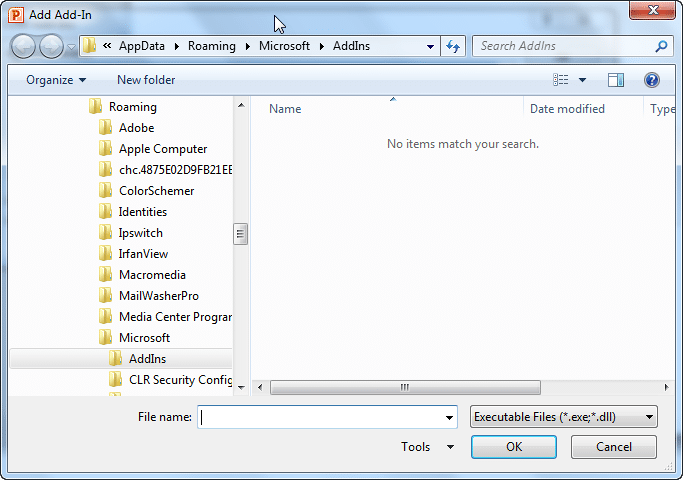The width and height of the screenshot is (683, 480).
Task: Select AppData in the address path
Action: click(x=142, y=46)
